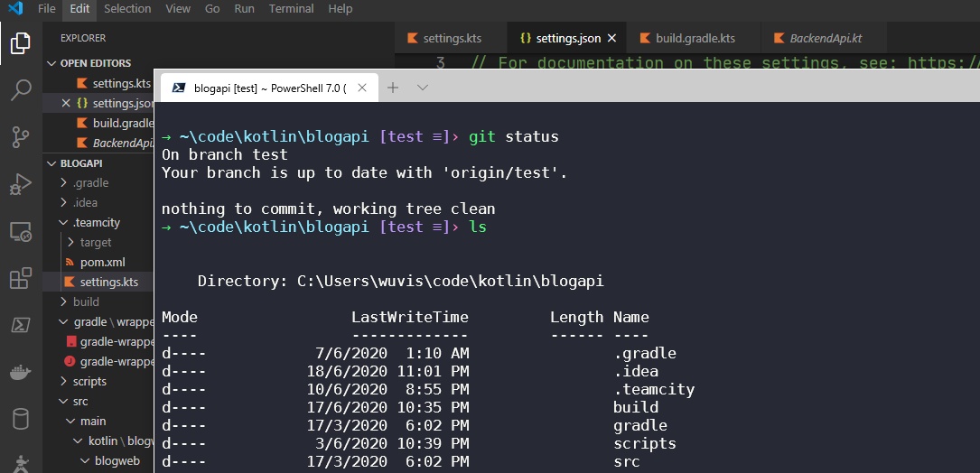Viewport: 980px width, 473px height.
Task: Click the 'On branch test' line
Action: (225, 154)
